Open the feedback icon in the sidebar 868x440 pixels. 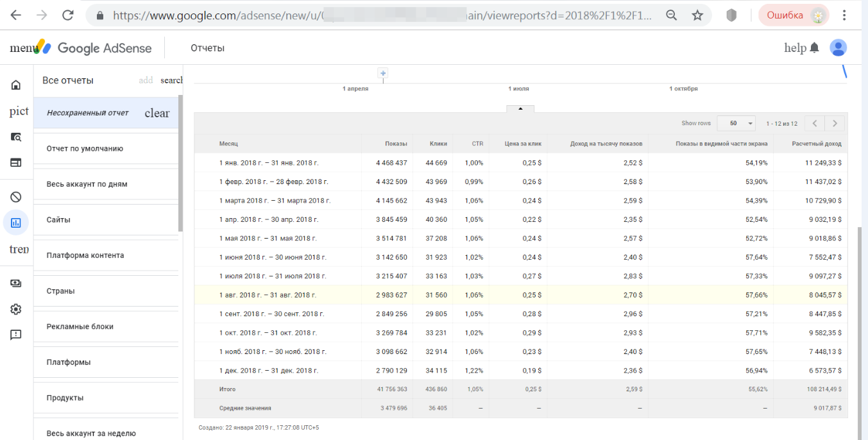(16, 335)
